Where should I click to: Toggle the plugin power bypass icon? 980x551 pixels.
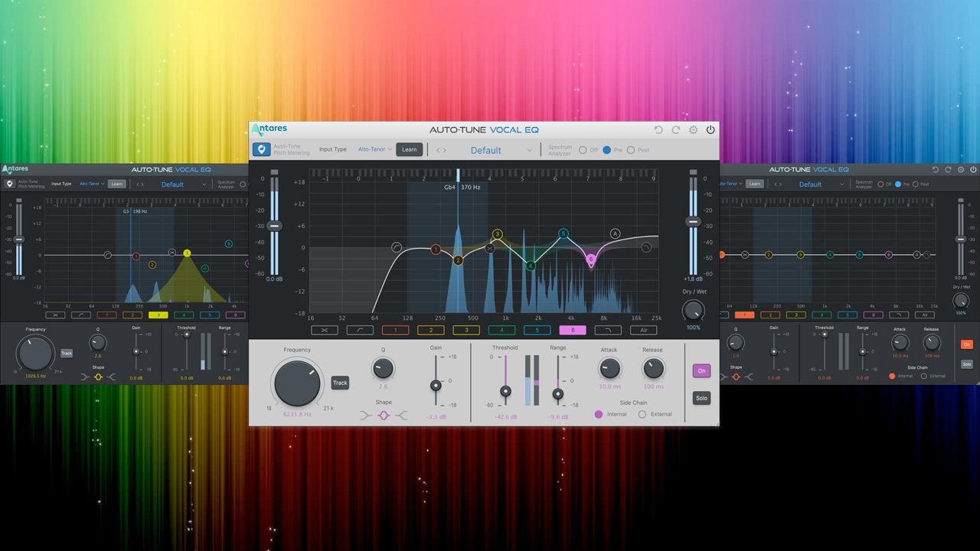click(x=710, y=130)
